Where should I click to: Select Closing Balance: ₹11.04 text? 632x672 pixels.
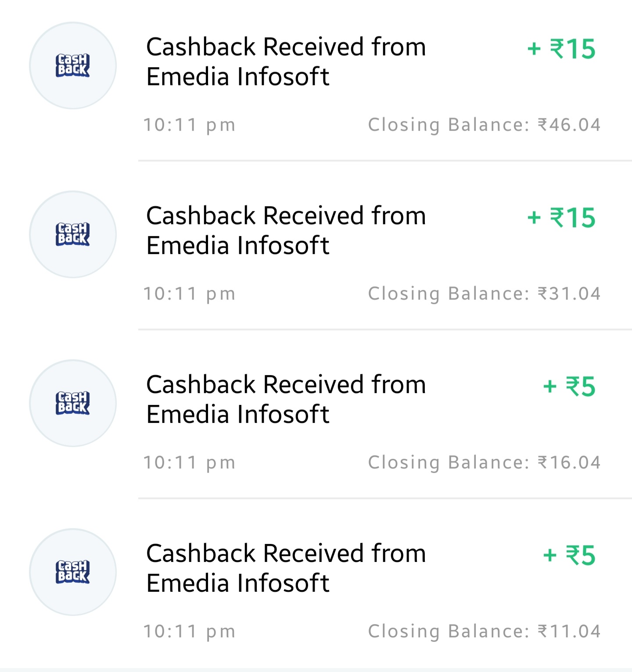[x=484, y=632]
